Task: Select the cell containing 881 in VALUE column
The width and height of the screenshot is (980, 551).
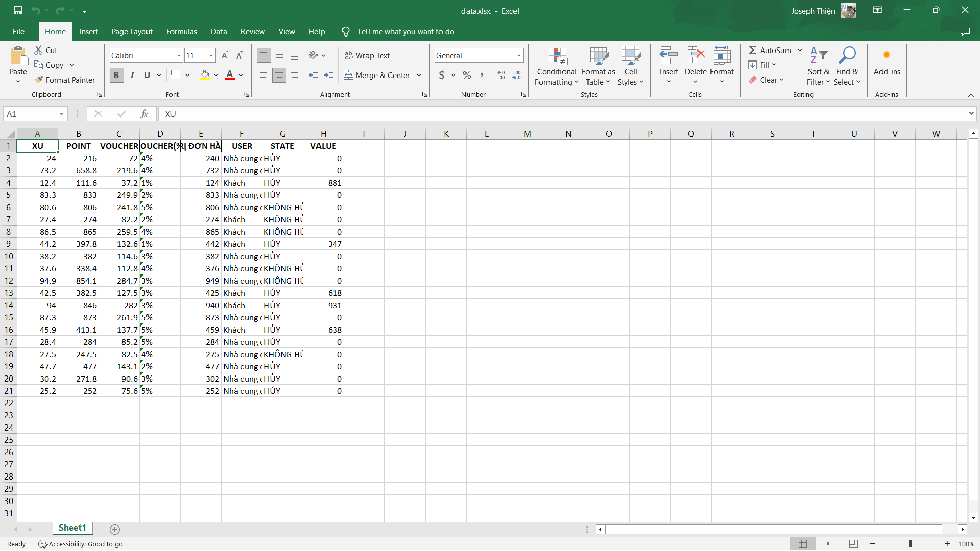Action: [x=323, y=183]
